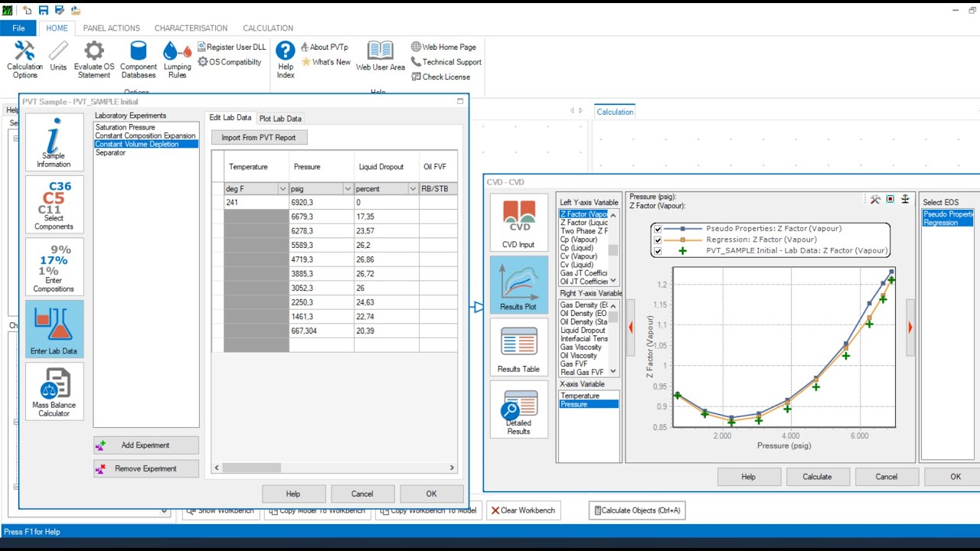Click Import From PVT Report button
This screenshot has height=551, width=980.
[x=259, y=138]
